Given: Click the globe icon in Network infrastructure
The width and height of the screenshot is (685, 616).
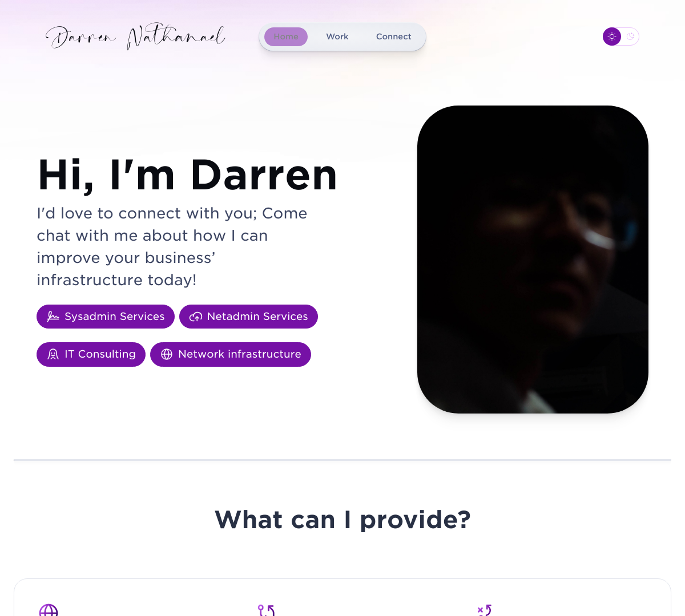Looking at the screenshot, I should 167,354.
